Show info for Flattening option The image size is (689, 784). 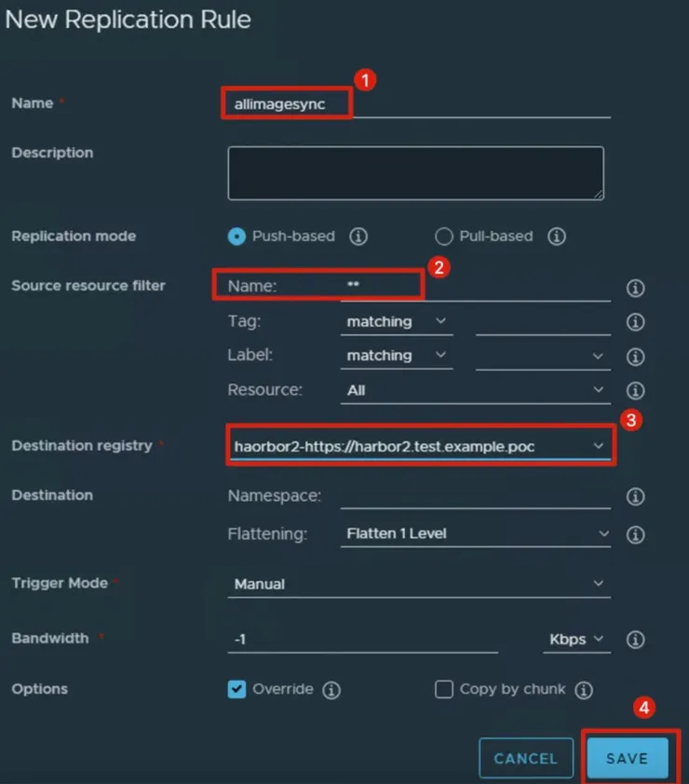click(x=636, y=534)
